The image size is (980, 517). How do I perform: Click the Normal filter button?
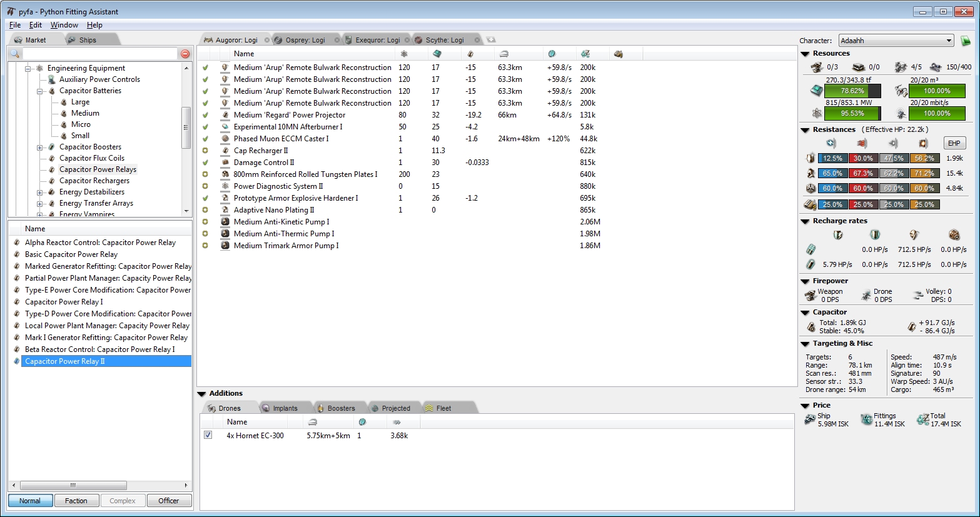tap(30, 501)
